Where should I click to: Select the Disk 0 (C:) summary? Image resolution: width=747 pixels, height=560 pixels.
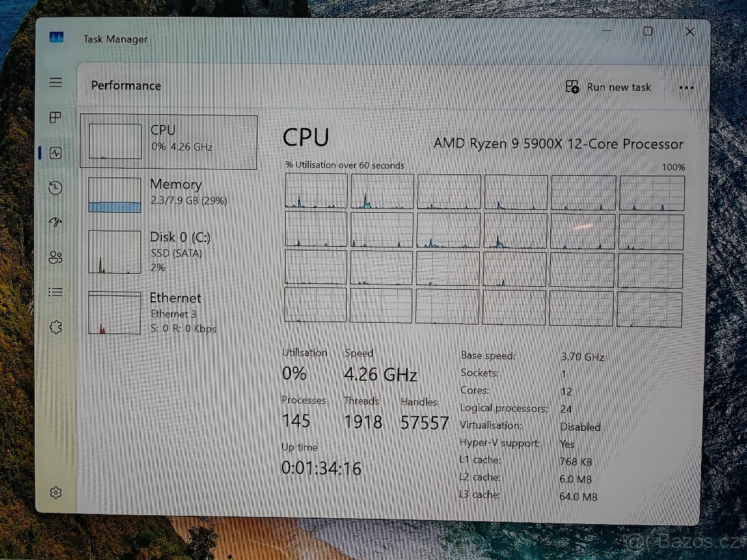pos(169,251)
